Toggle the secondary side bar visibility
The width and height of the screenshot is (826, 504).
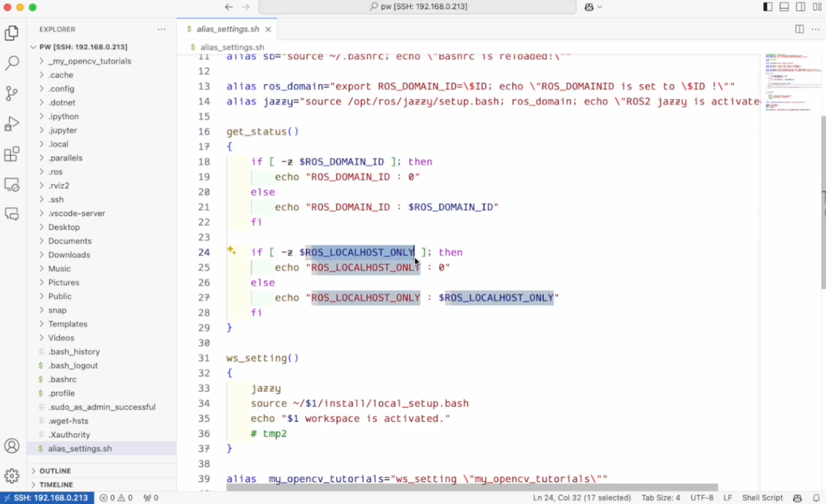(801, 7)
